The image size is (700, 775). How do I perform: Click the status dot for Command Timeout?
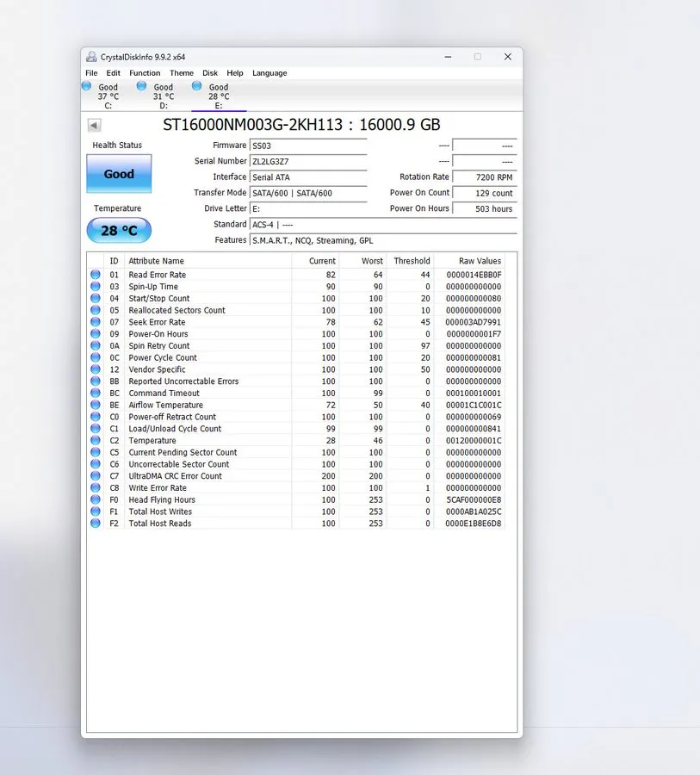[x=96, y=393]
